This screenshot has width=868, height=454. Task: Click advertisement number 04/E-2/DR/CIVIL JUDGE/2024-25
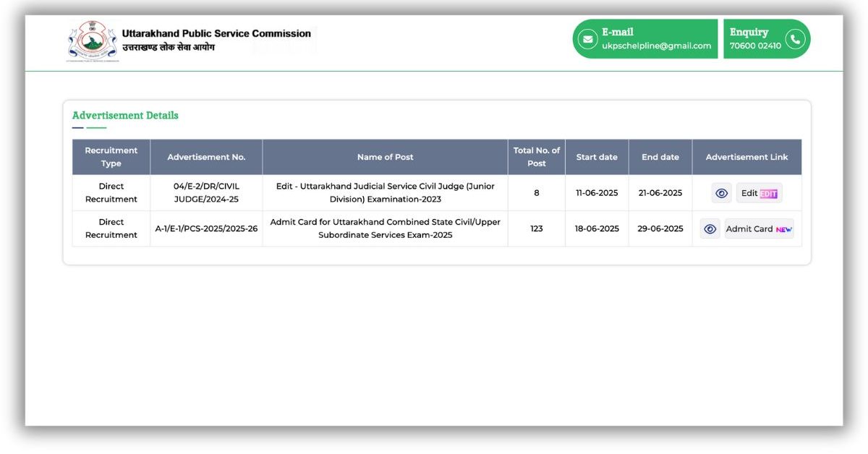pos(206,192)
